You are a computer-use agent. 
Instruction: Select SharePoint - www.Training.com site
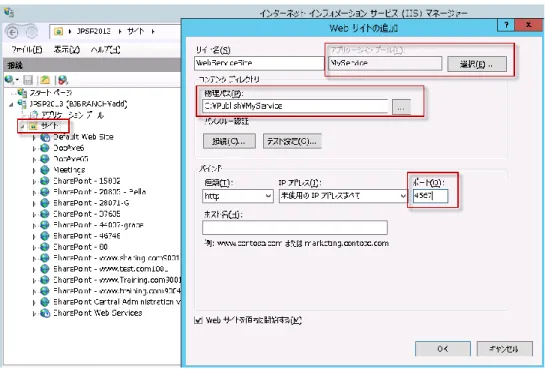[117, 280]
